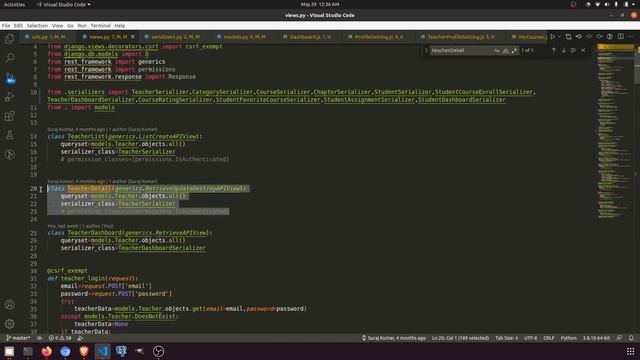Open OBS Studio from the dock

click(158, 351)
